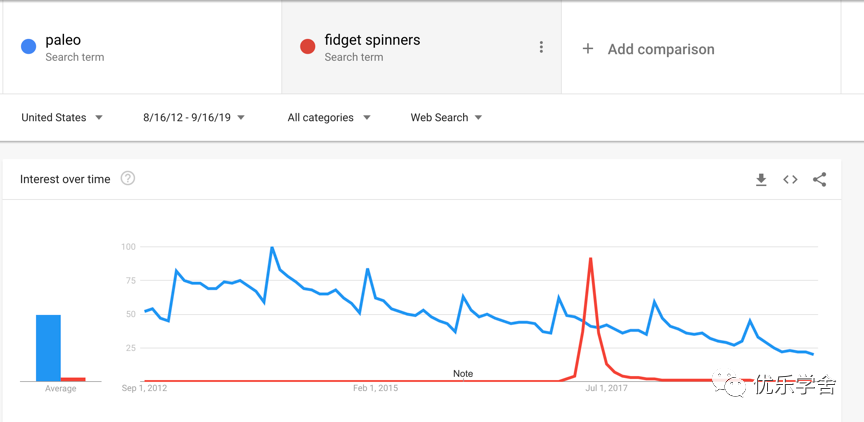Click the red fidget spinners peak point
The image size is (864, 422).
590,258
